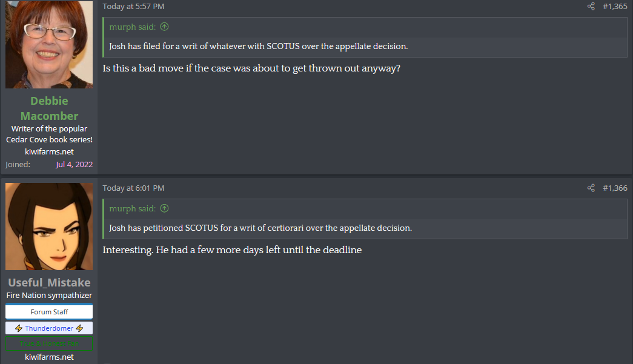Open Useful_Mistake's avatar picture

(49, 227)
